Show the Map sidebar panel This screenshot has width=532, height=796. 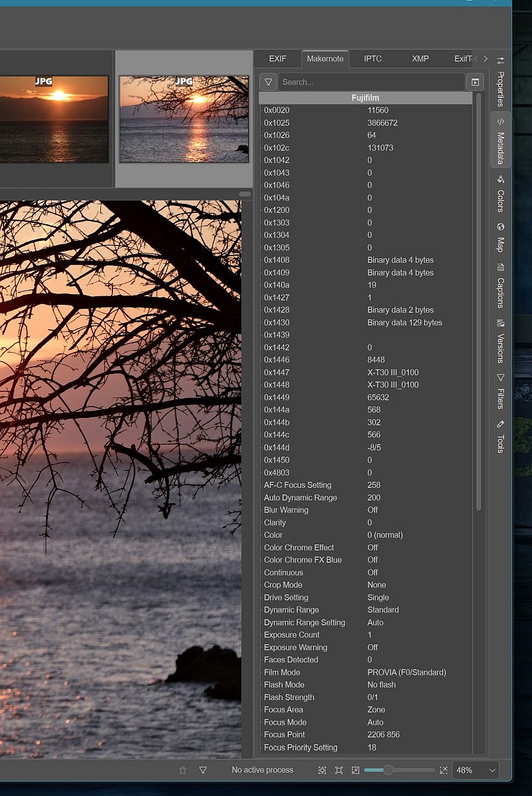[x=501, y=238]
